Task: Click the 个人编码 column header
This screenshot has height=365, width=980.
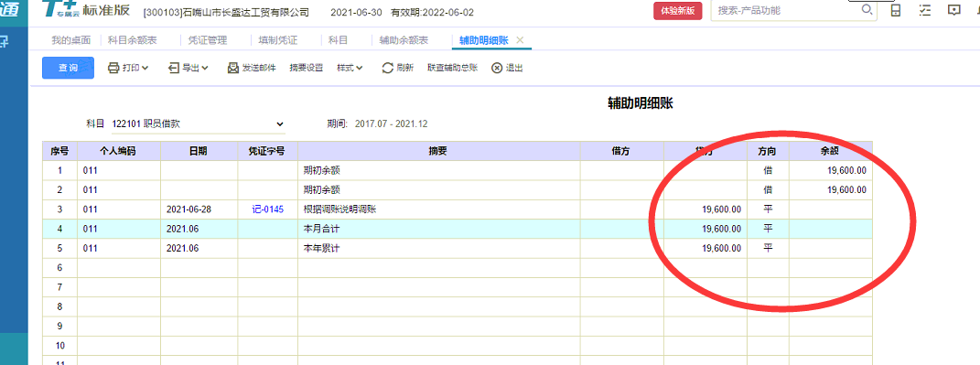Action: [119, 151]
